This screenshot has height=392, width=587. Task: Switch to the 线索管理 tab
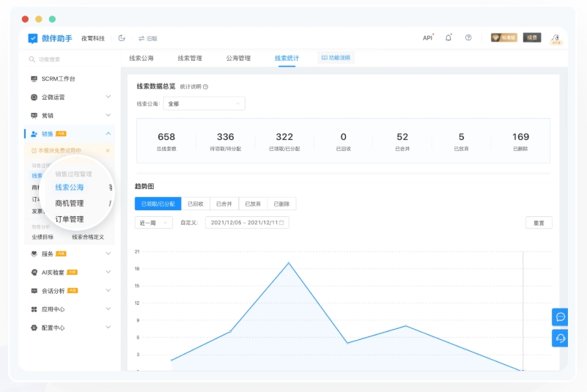pyautogui.click(x=190, y=58)
